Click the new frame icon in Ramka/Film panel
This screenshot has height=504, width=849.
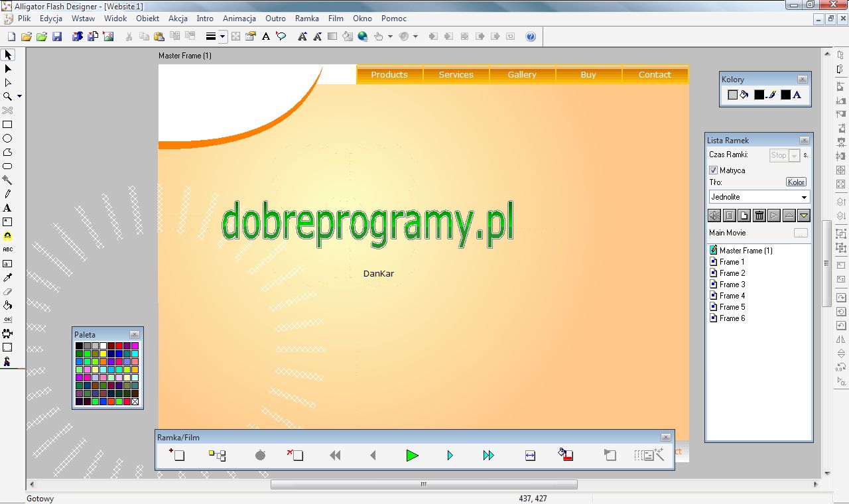pyautogui.click(x=176, y=456)
